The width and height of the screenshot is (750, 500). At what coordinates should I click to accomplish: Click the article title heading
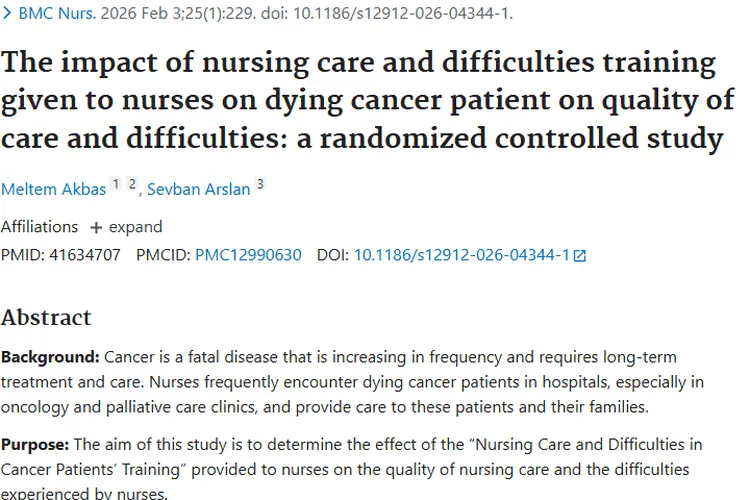pos(360,100)
